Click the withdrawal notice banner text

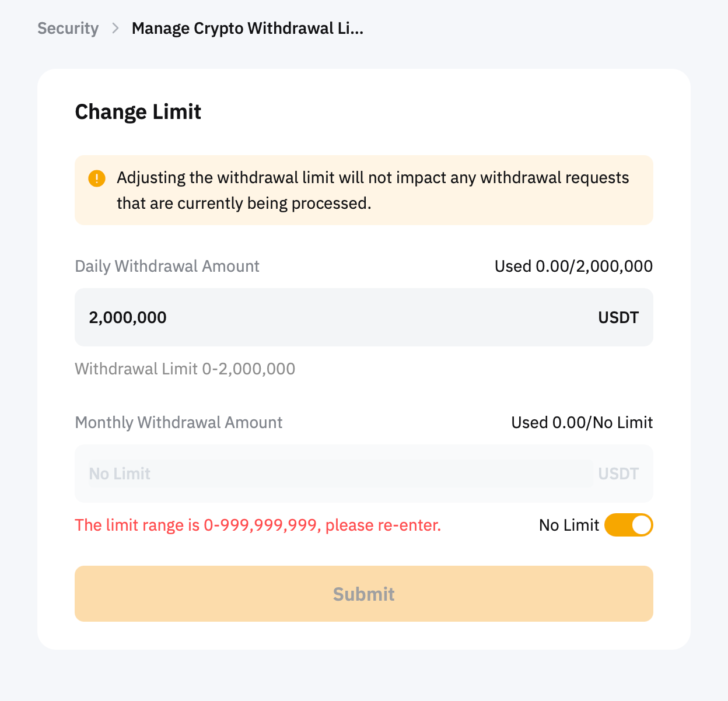[372, 190]
